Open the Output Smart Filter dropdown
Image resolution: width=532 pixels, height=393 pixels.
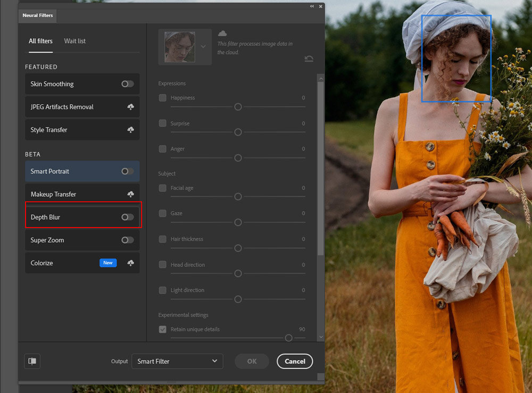pos(177,361)
